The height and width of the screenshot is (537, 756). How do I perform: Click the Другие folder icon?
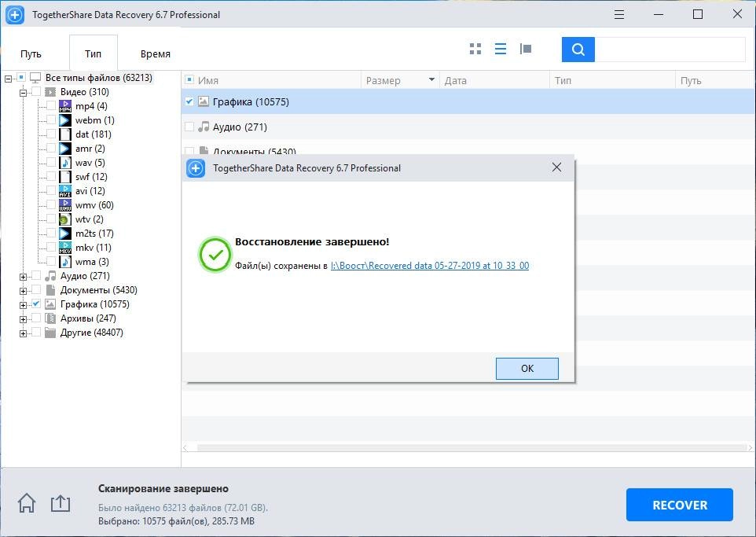click(x=50, y=333)
